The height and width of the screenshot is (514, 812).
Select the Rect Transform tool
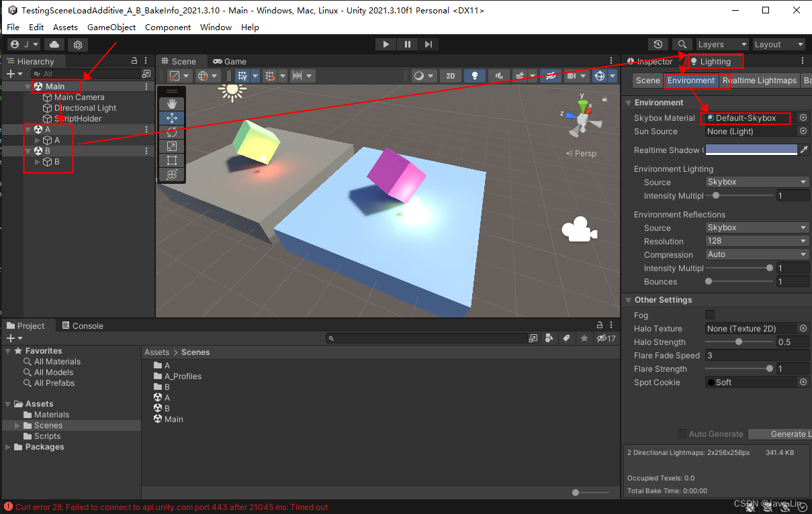click(171, 160)
